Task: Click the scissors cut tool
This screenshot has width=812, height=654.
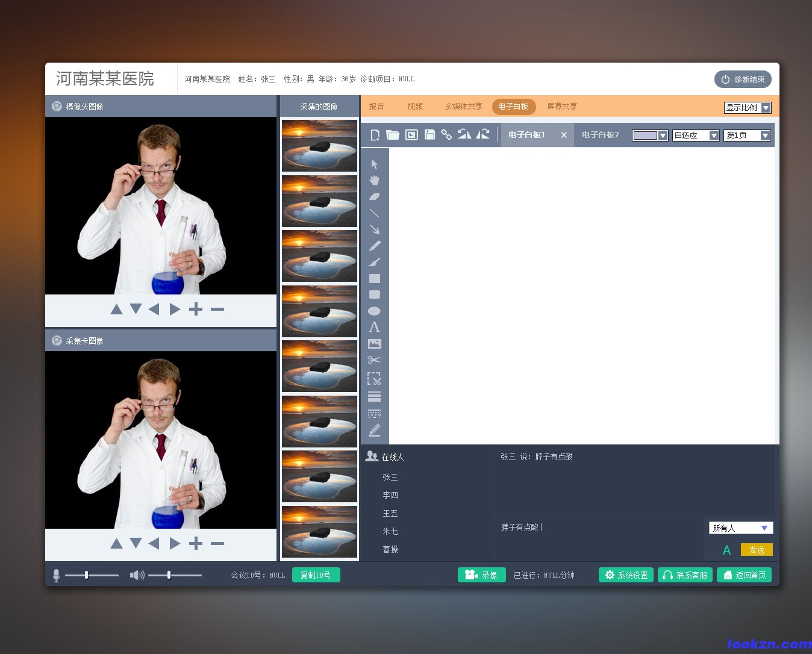Action: point(374,360)
